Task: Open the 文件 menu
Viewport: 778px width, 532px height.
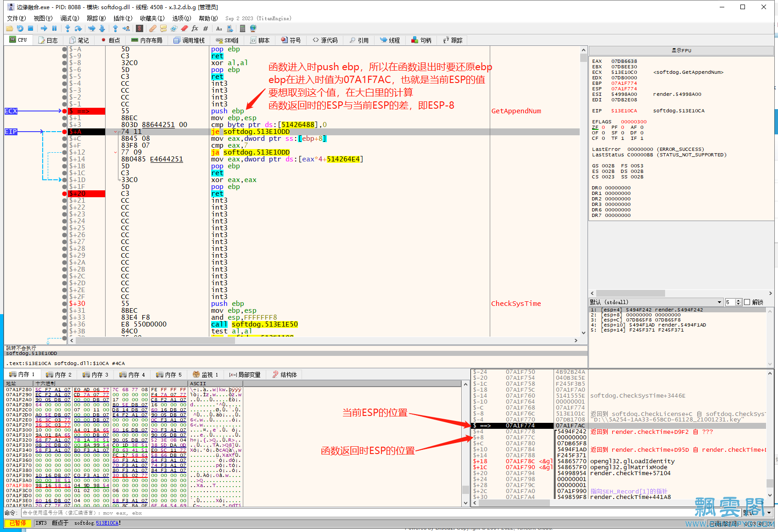Action: click(17, 18)
